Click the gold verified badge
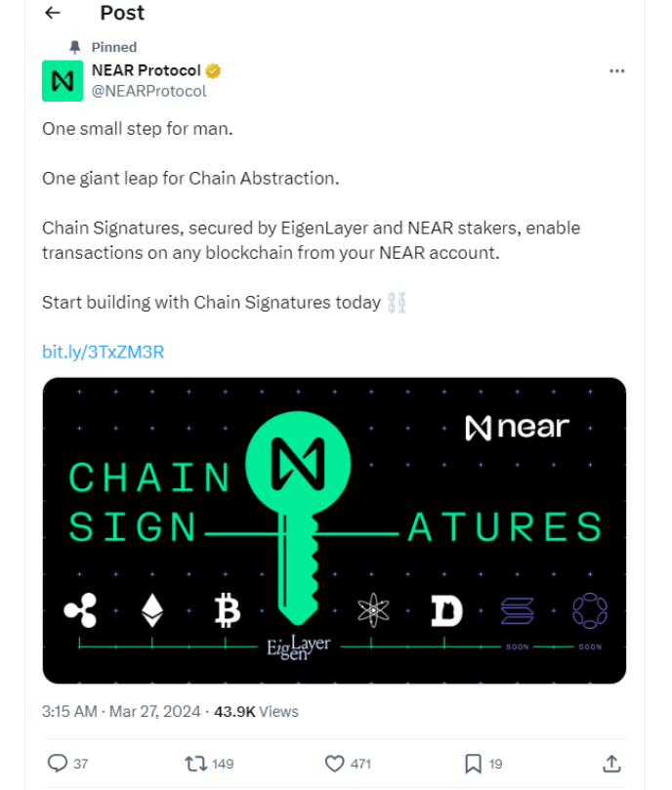 coord(213,71)
